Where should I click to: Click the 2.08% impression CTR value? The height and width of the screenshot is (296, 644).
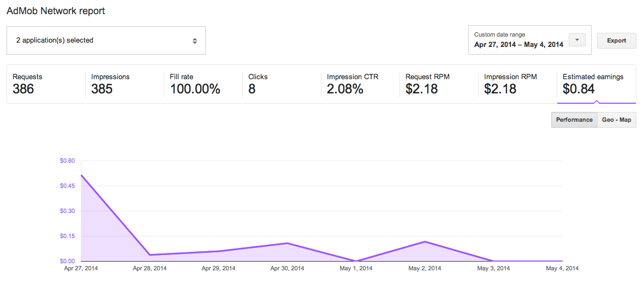pos(345,89)
